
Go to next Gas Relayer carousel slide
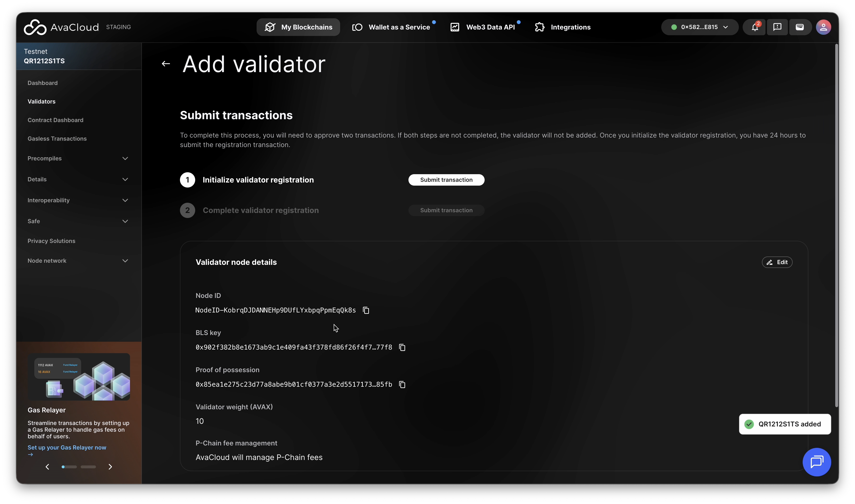click(110, 467)
